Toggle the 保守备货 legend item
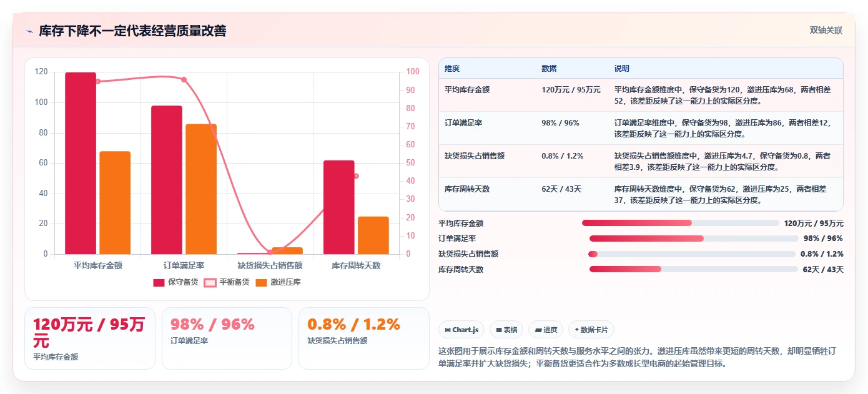868x394 pixels. tap(176, 282)
